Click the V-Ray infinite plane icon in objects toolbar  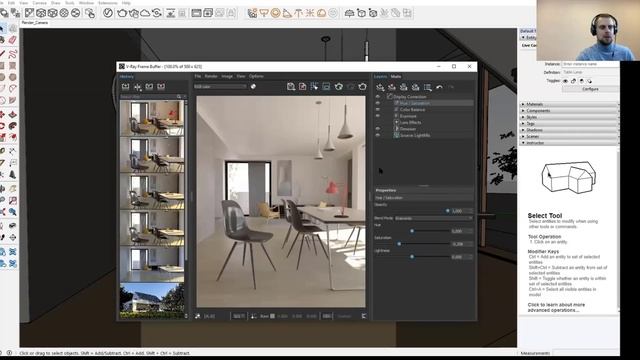click(349, 13)
